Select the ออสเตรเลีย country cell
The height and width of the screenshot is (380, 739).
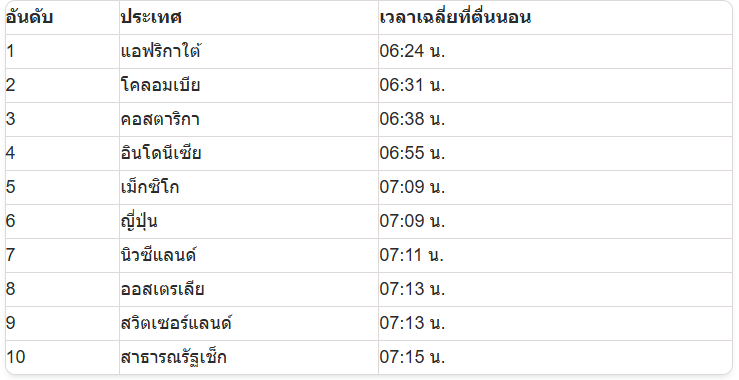coord(249,289)
